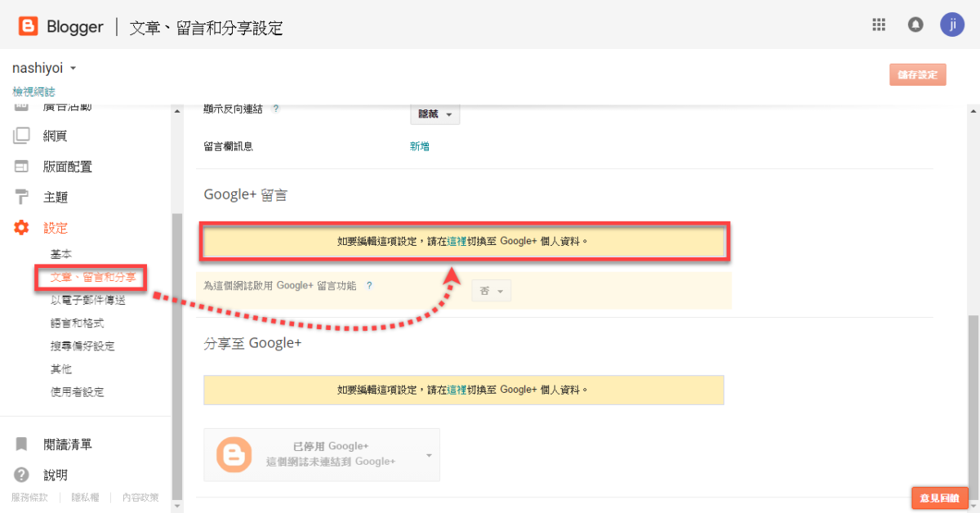Click the 廣告活動 icon in sidebar
Screen dimensions: 980x513
pyautogui.click(x=21, y=107)
